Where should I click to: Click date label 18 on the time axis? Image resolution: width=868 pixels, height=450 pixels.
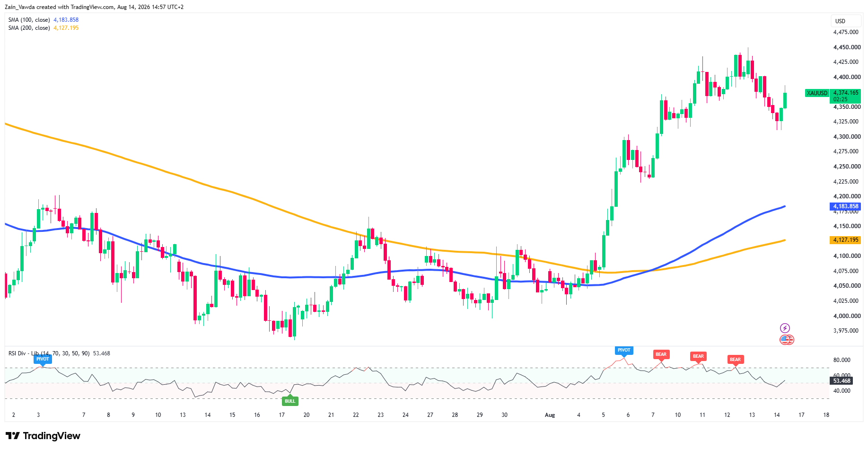(x=826, y=415)
